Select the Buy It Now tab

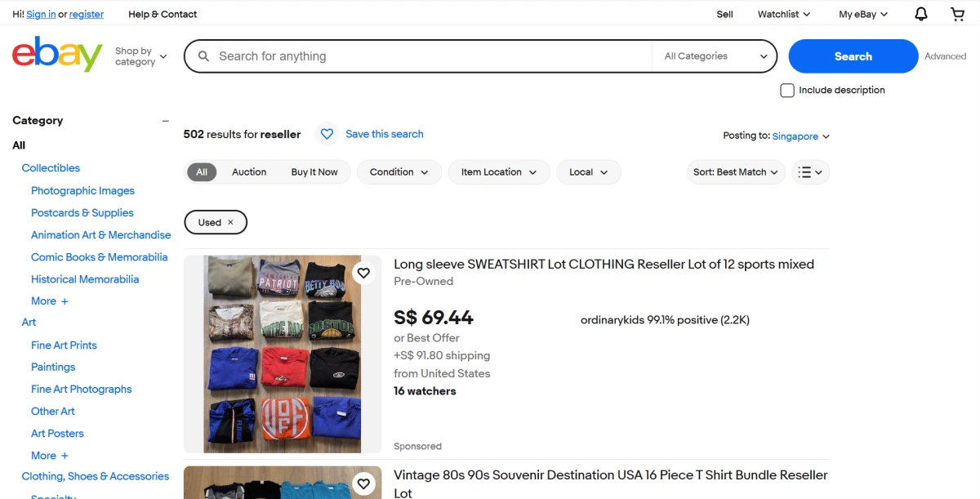(x=314, y=172)
